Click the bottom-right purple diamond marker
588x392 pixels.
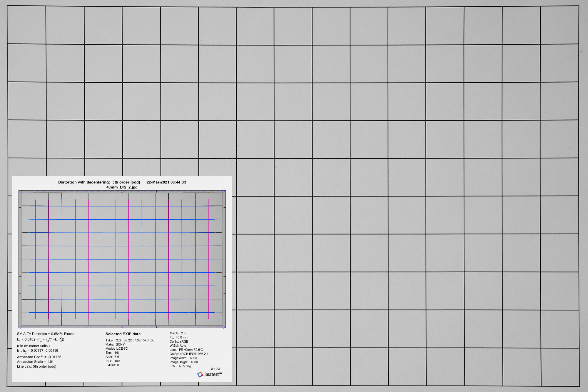pos(224,327)
